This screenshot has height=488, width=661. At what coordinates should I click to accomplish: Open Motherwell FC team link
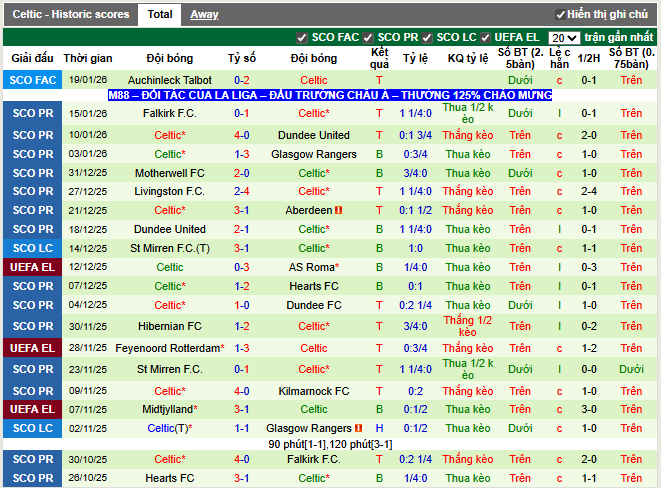[x=170, y=173]
